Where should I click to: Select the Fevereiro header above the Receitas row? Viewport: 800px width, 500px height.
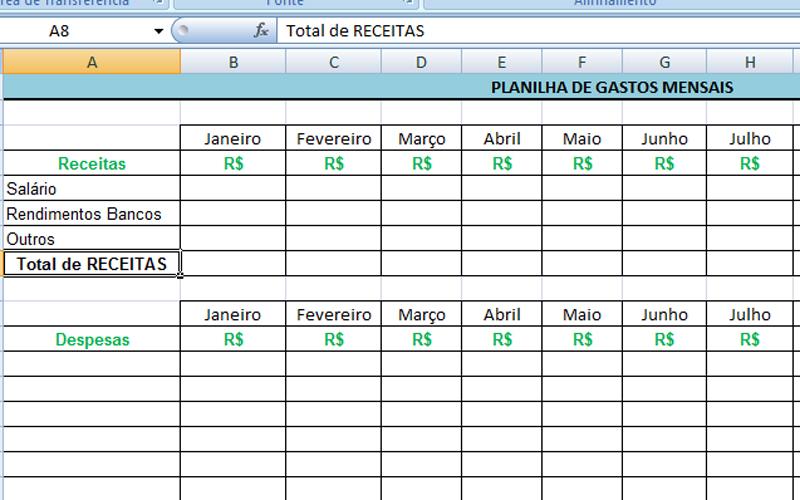333,138
